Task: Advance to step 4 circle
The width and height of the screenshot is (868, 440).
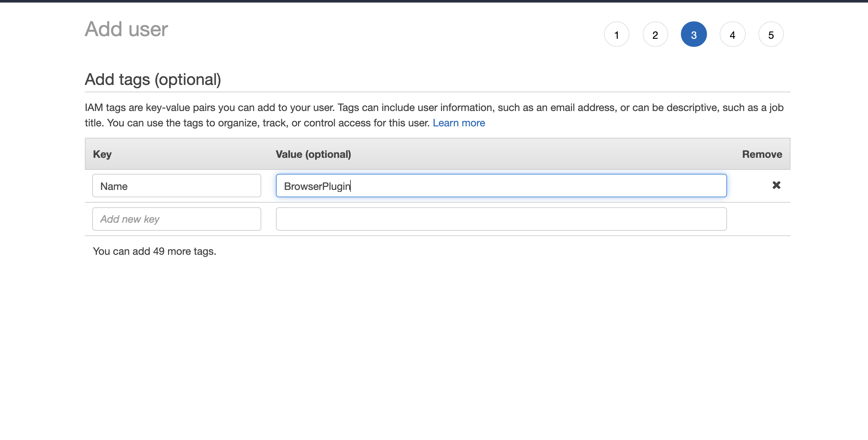Action: (x=732, y=34)
